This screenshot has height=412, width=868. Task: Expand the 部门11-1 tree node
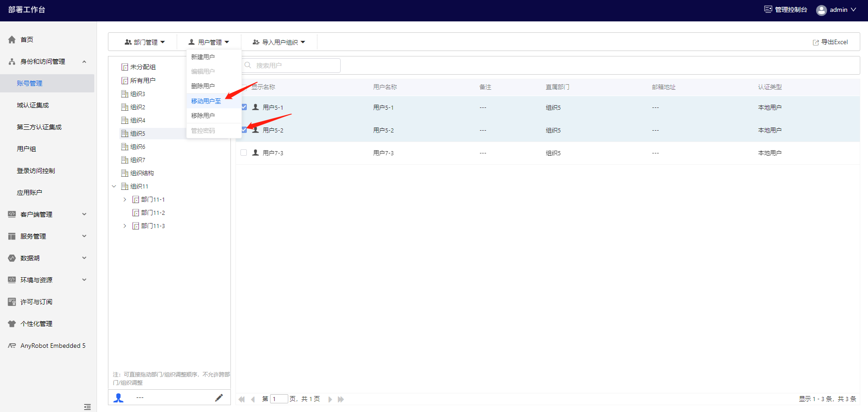(x=125, y=199)
